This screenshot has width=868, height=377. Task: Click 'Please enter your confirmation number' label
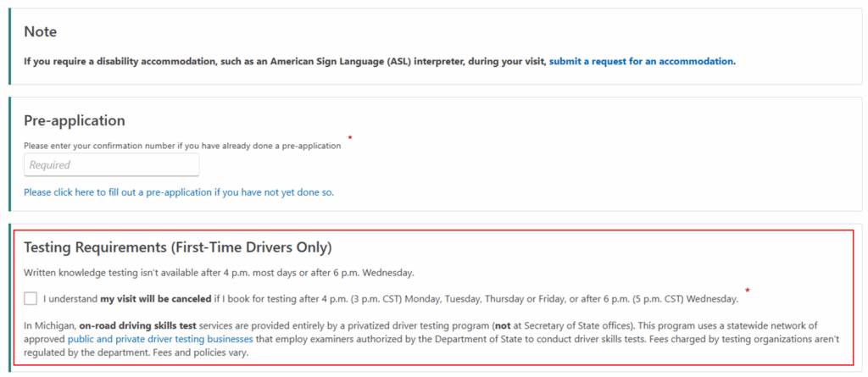[x=182, y=146]
